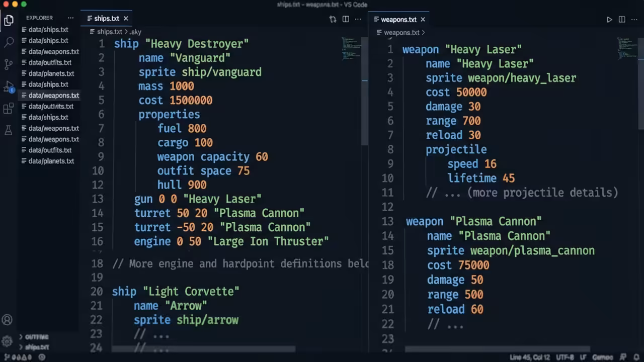Open the Search view in activity bar

coord(9,42)
